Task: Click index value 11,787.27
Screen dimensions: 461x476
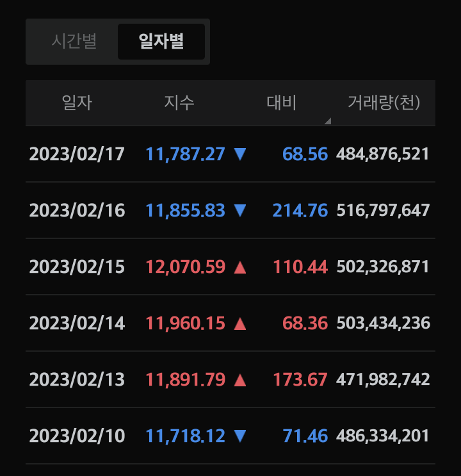Action: (x=186, y=154)
